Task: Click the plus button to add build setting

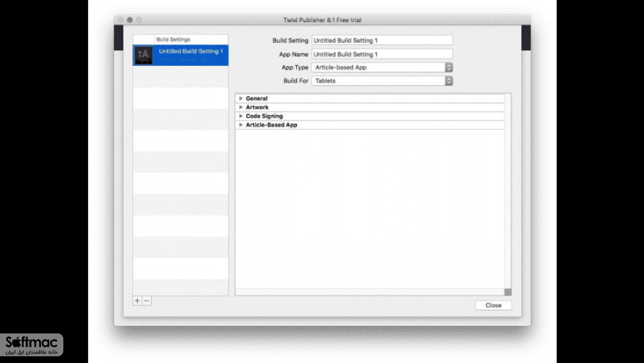Action: (x=137, y=301)
